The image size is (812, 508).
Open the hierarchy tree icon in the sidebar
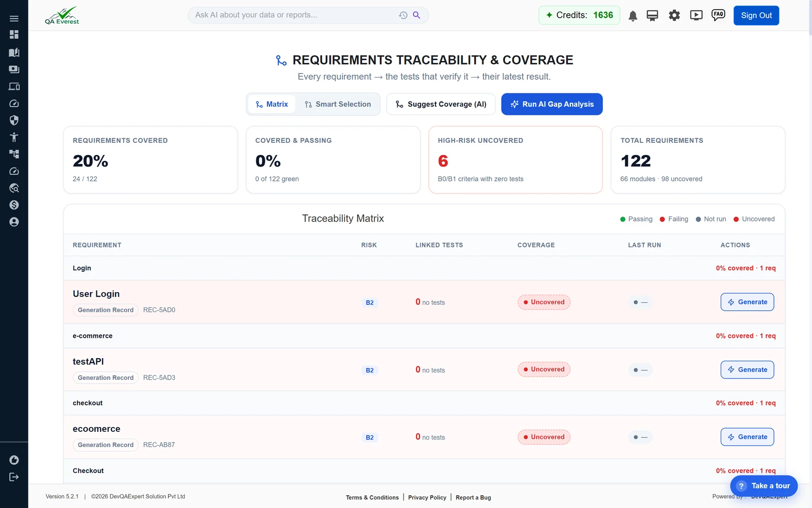[14, 154]
